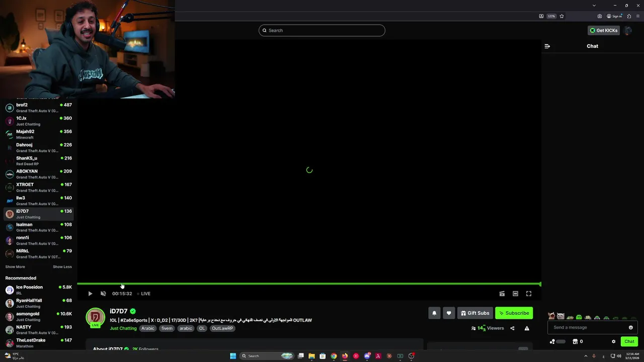This screenshot has width=644, height=362.
Task: Report the stream with warning triangle icon
Action: pos(527,328)
